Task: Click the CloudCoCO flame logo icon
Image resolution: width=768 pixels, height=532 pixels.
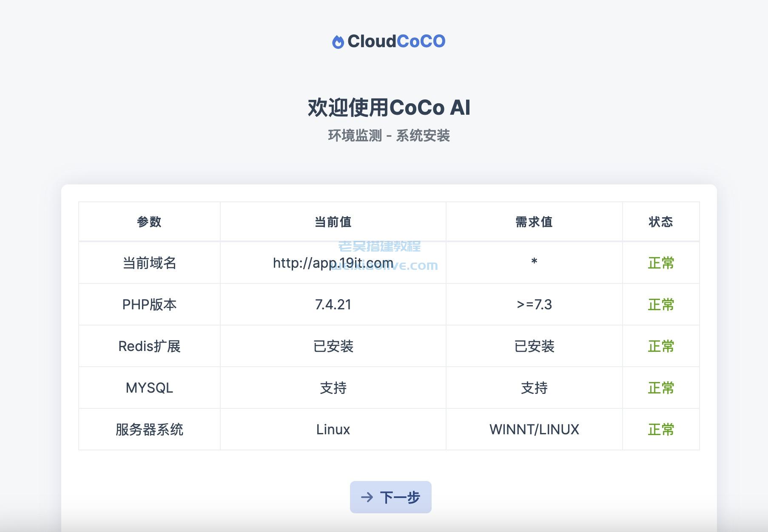Action: point(338,42)
